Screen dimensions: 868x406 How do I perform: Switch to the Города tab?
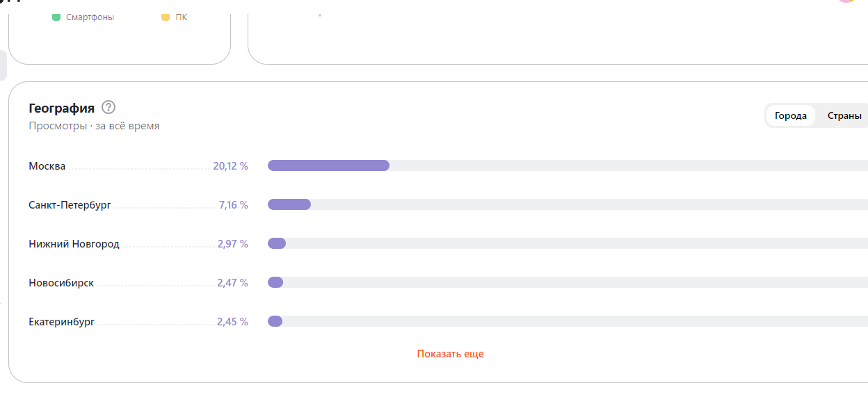point(791,116)
